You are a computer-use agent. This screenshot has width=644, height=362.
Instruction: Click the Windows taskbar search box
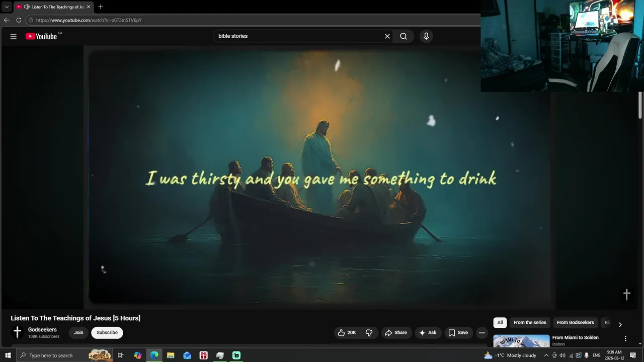(64, 355)
